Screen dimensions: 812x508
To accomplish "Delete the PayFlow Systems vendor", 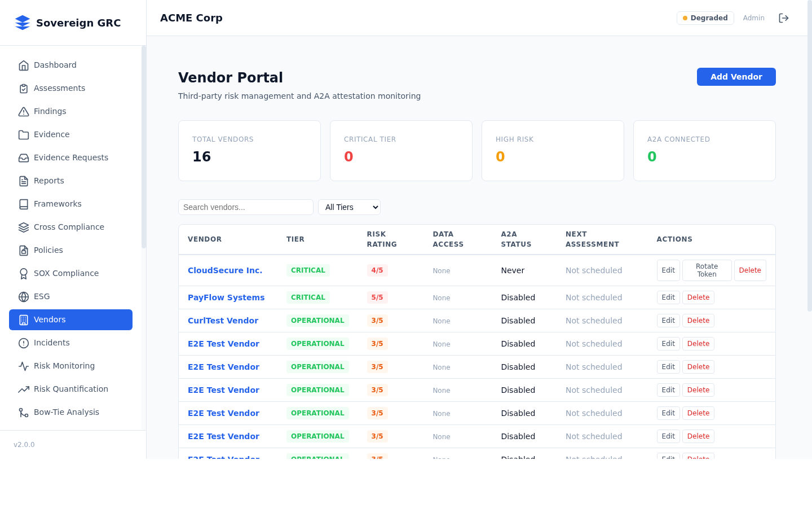I will pos(698,297).
